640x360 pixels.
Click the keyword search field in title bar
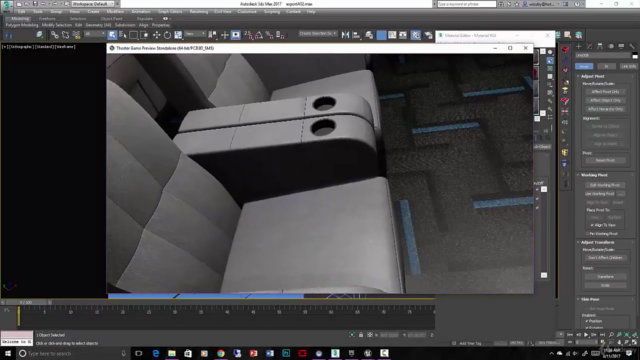467,4
